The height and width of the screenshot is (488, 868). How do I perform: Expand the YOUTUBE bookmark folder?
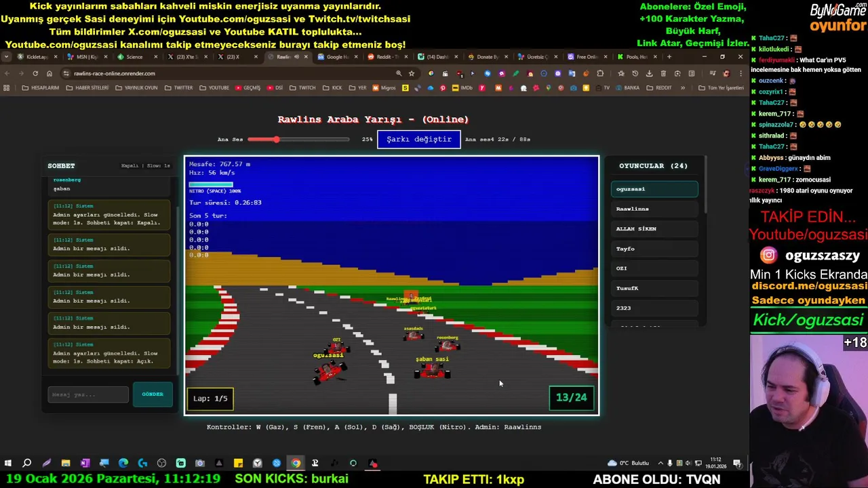pyautogui.click(x=214, y=87)
